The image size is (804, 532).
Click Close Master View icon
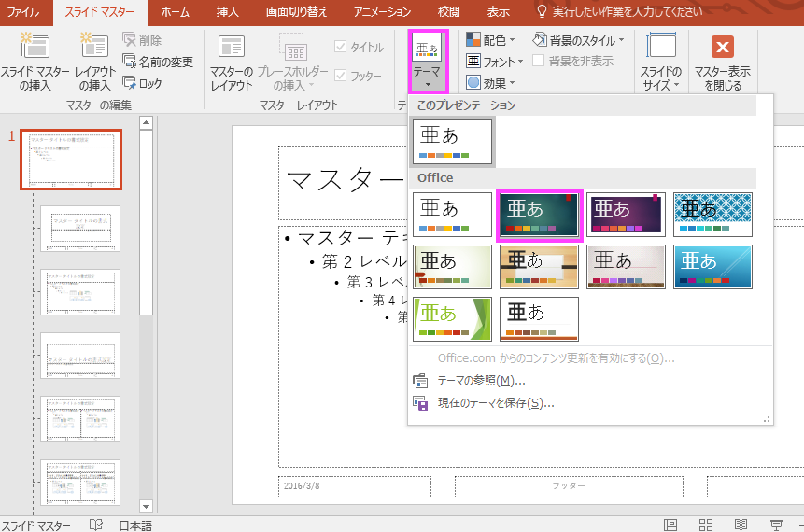(722, 48)
